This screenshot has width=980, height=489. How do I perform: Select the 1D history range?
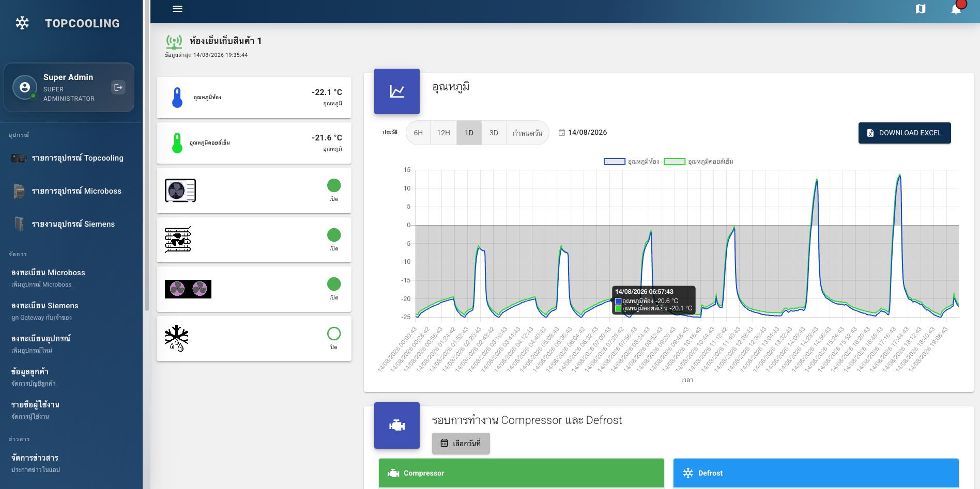tap(469, 133)
